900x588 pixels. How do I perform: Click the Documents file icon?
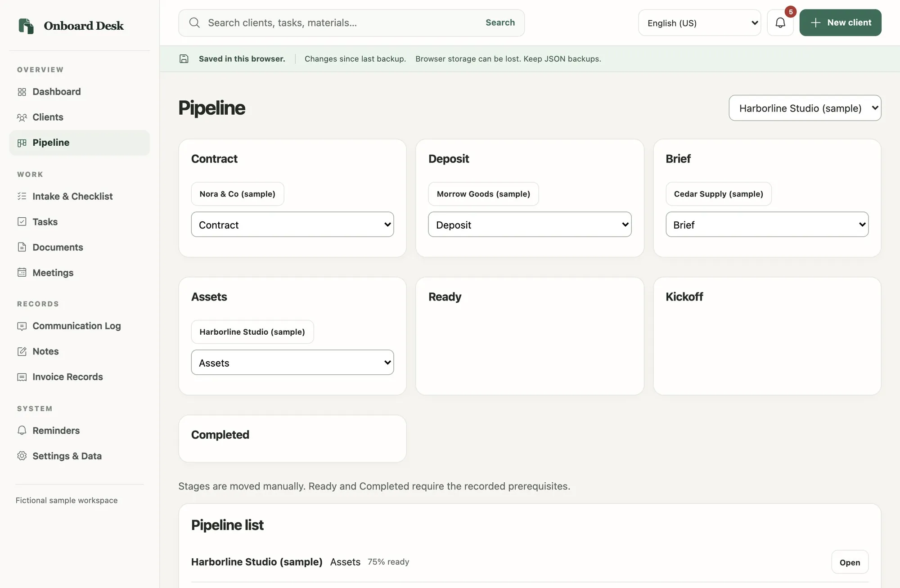(22, 247)
